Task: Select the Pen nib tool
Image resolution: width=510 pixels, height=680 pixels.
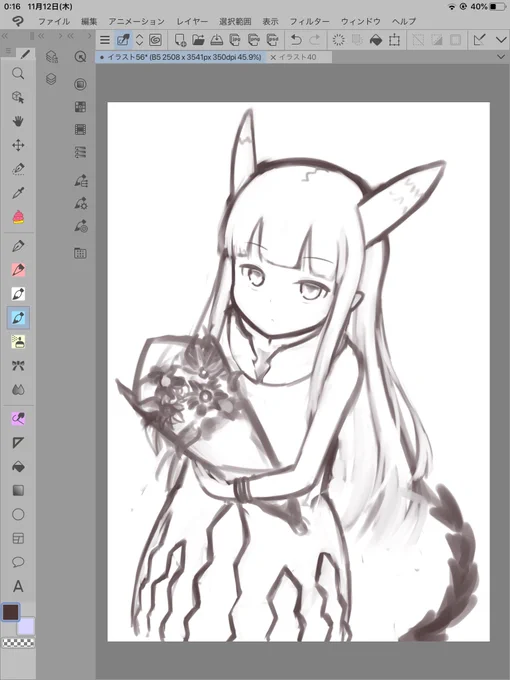Action: (18, 246)
